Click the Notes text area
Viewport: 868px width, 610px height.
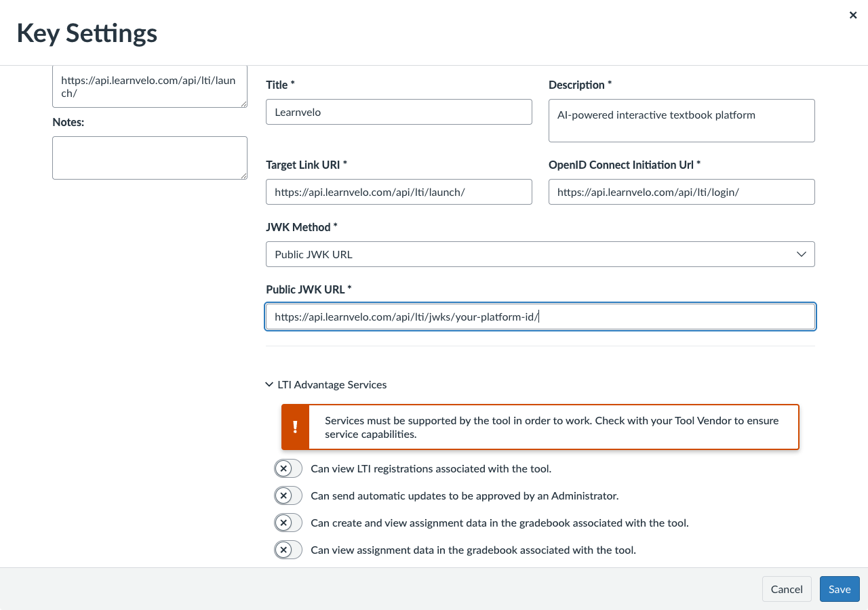tap(149, 157)
